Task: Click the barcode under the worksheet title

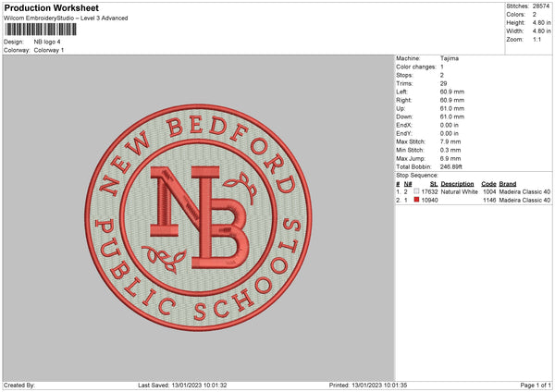Action: pos(40,30)
